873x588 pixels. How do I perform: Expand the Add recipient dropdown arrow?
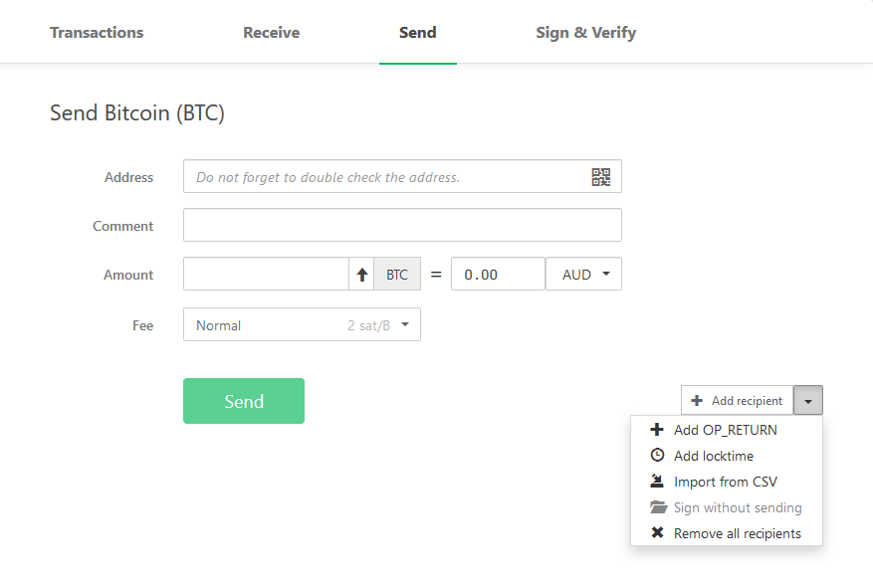click(x=807, y=400)
